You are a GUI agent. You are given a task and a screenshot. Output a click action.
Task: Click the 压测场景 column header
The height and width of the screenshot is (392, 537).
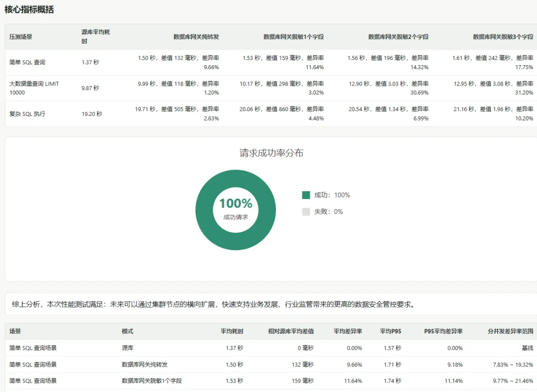click(20, 37)
